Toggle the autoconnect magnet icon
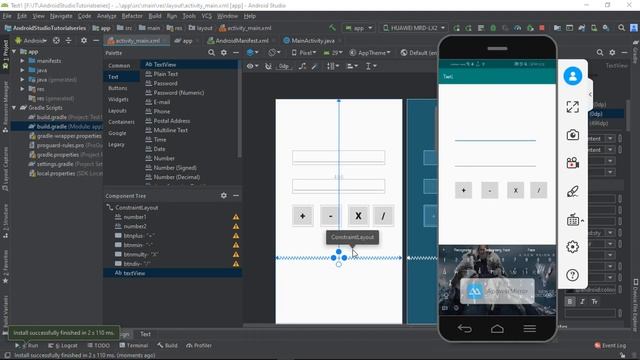This screenshot has width=640, height=360. [268, 66]
